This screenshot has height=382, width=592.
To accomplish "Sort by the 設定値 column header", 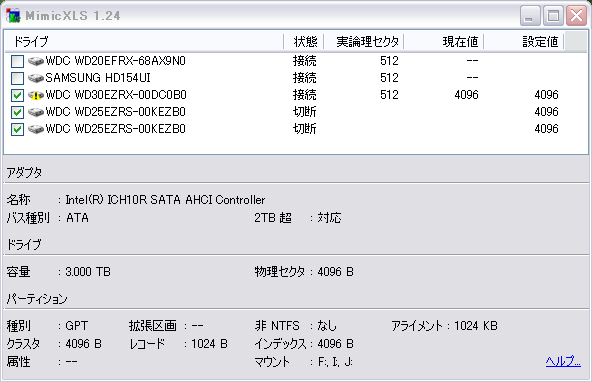I will 524,42.
